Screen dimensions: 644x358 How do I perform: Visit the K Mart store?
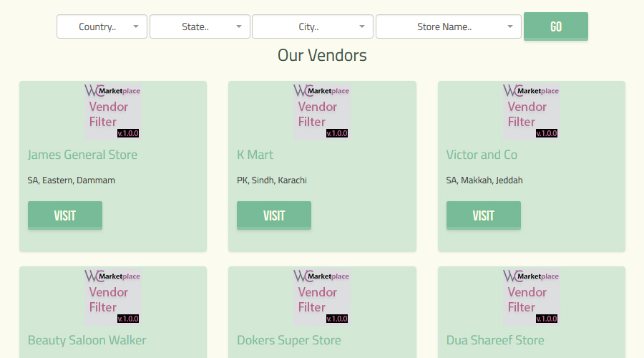point(274,216)
